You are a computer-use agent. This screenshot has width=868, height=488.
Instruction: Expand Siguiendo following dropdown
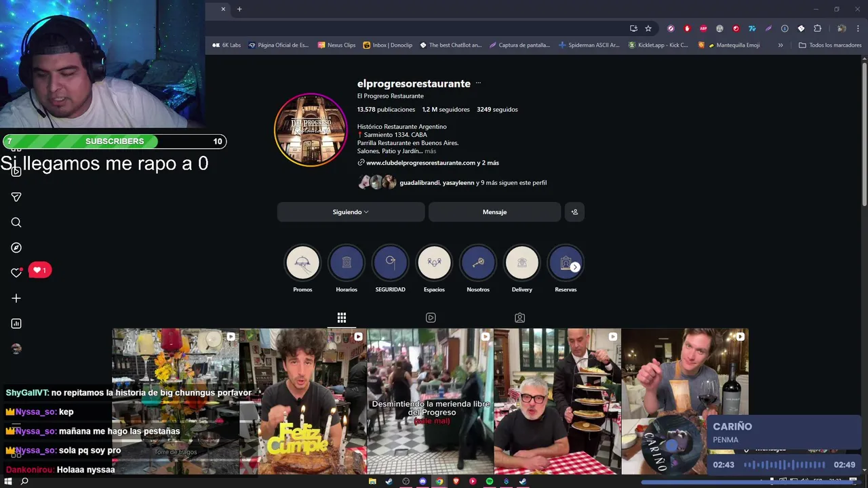pyautogui.click(x=351, y=212)
